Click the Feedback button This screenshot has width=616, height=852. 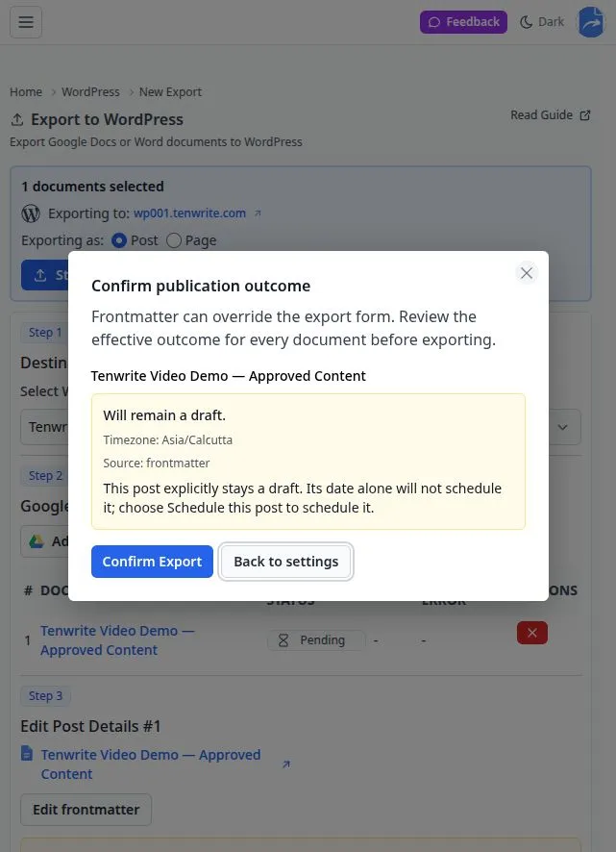[x=463, y=22]
